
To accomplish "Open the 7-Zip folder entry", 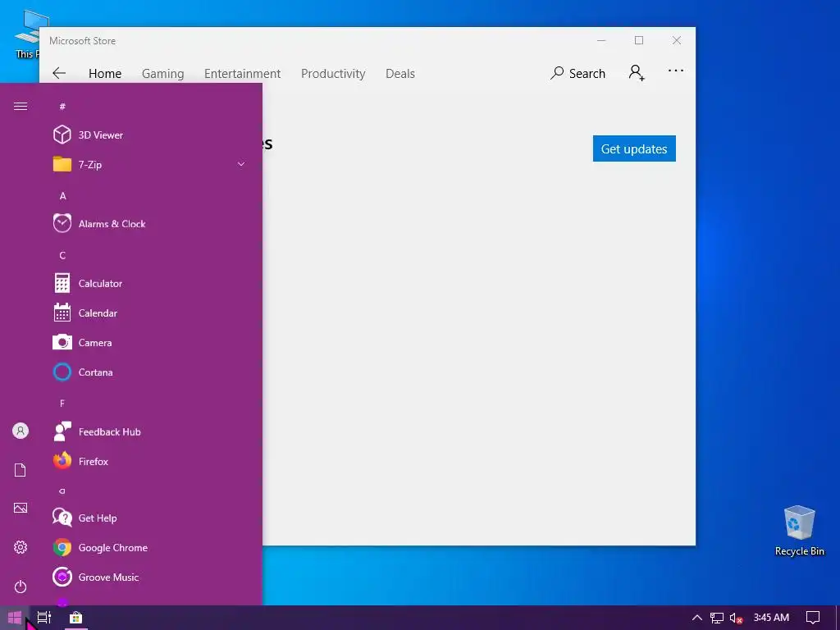I will [150, 164].
